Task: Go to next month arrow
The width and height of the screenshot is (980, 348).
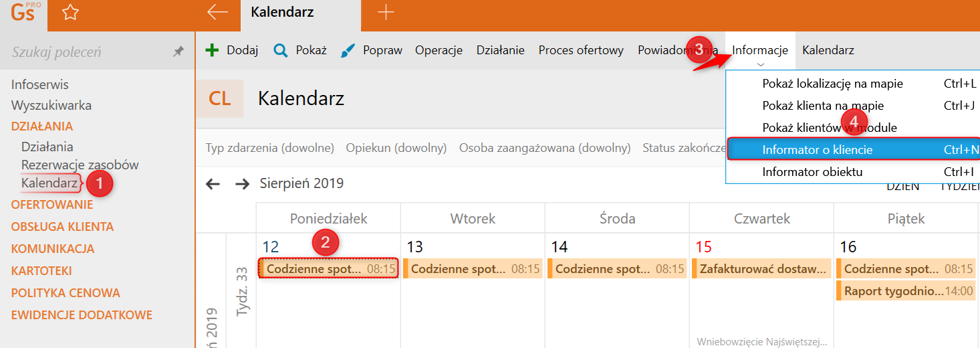Action: coord(242,184)
